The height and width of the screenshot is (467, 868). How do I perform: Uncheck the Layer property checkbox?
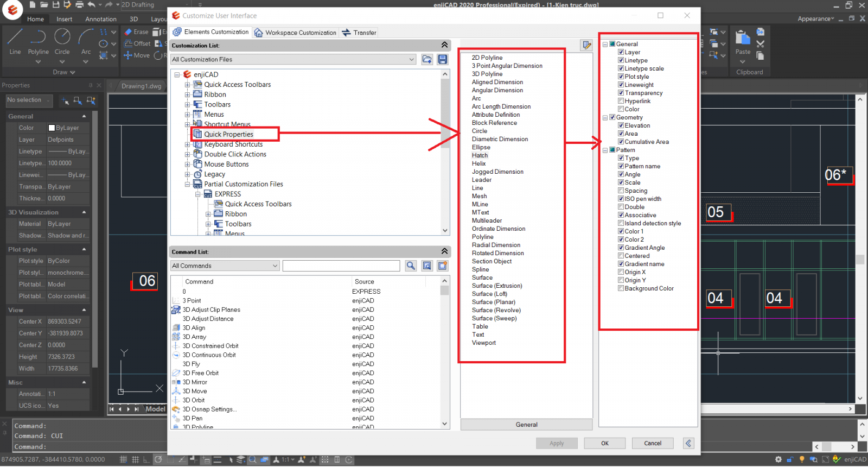pyautogui.click(x=621, y=52)
